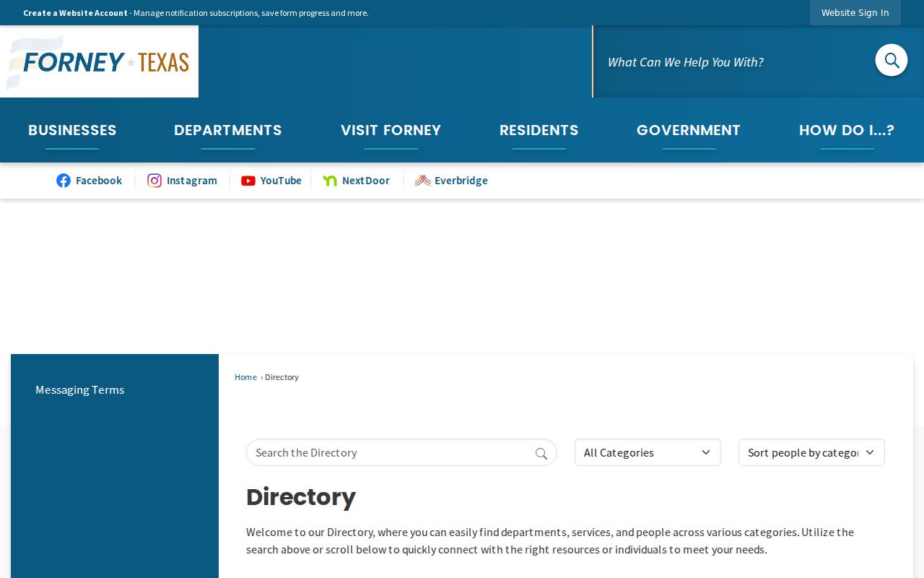Open the Residents menu

coord(539,130)
